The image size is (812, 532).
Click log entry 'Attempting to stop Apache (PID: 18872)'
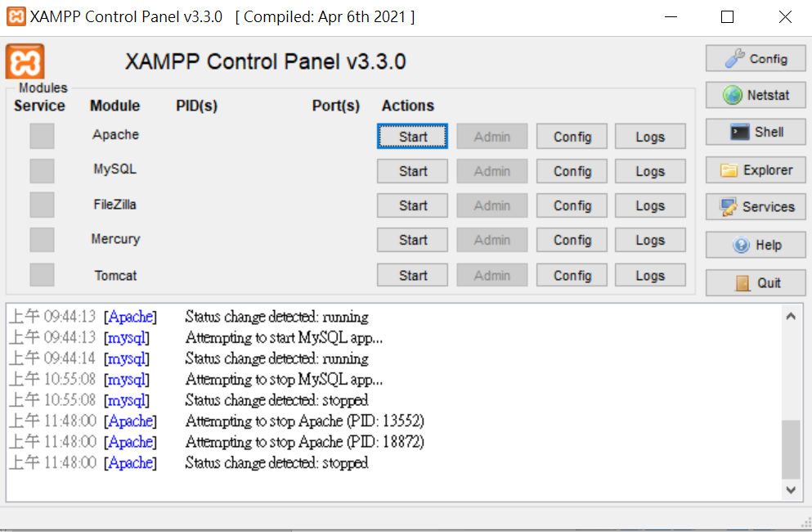point(304,442)
